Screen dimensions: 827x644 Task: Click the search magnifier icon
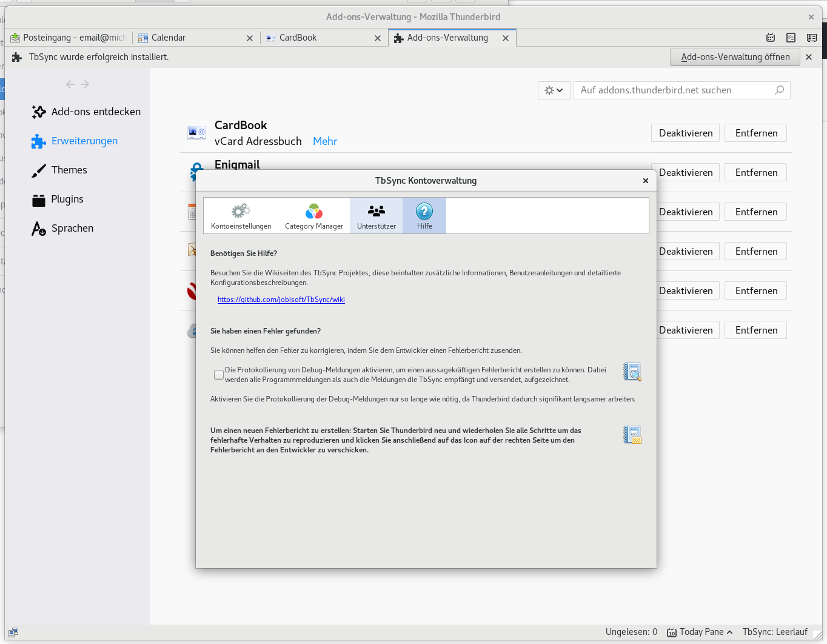click(x=780, y=90)
